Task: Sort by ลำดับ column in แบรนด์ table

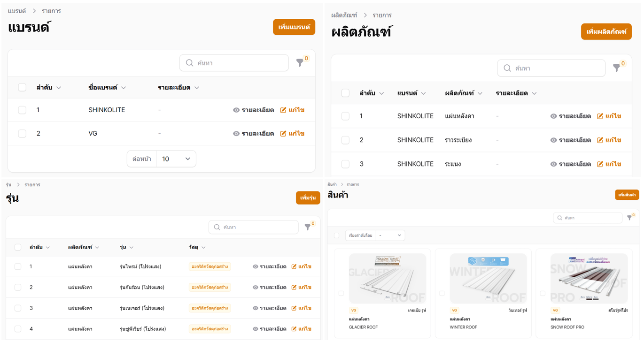Action: coord(49,87)
